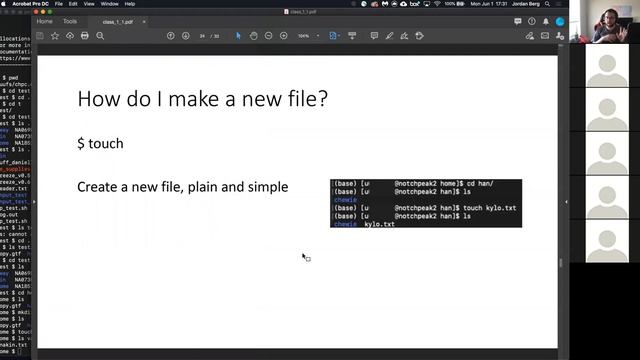
Task: Open Spotlight search in menu bar
Action: pyautogui.click(x=547, y=4)
